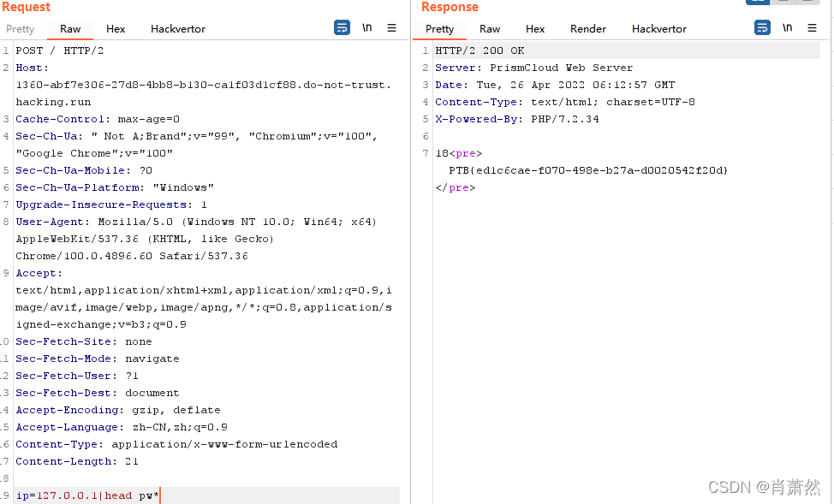Click the '18<pre>' response body line

tap(458, 153)
